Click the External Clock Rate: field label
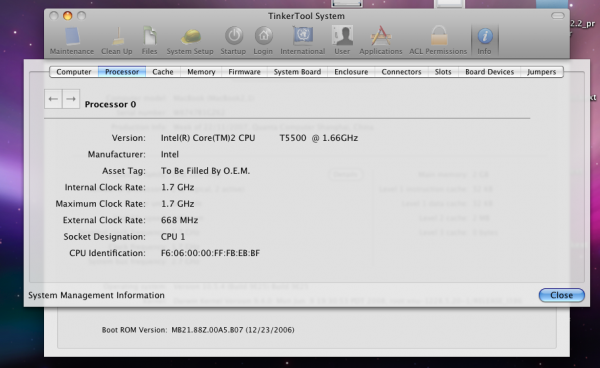Image resolution: width=600 pixels, height=368 pixels. pos(104,220)
